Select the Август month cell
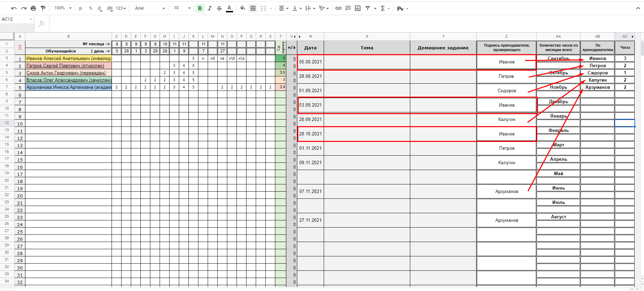This screenshot has height=291, width=644. pos(559,217)
